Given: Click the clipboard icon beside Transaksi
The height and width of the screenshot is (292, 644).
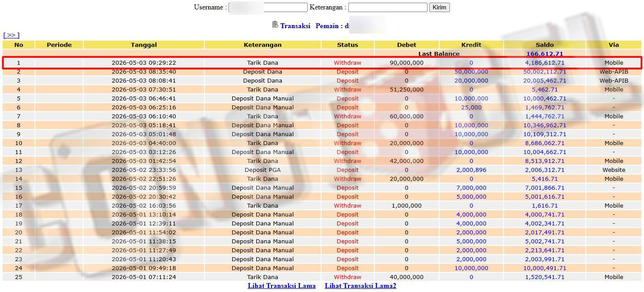Looking at the screenshot, I should pyautogui.click(x=275, y=25).
